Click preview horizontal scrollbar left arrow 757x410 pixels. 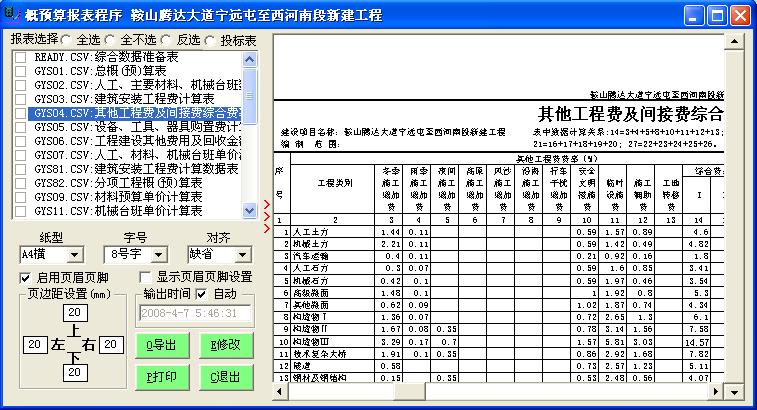pyautogui.click(x=280, y=392)
